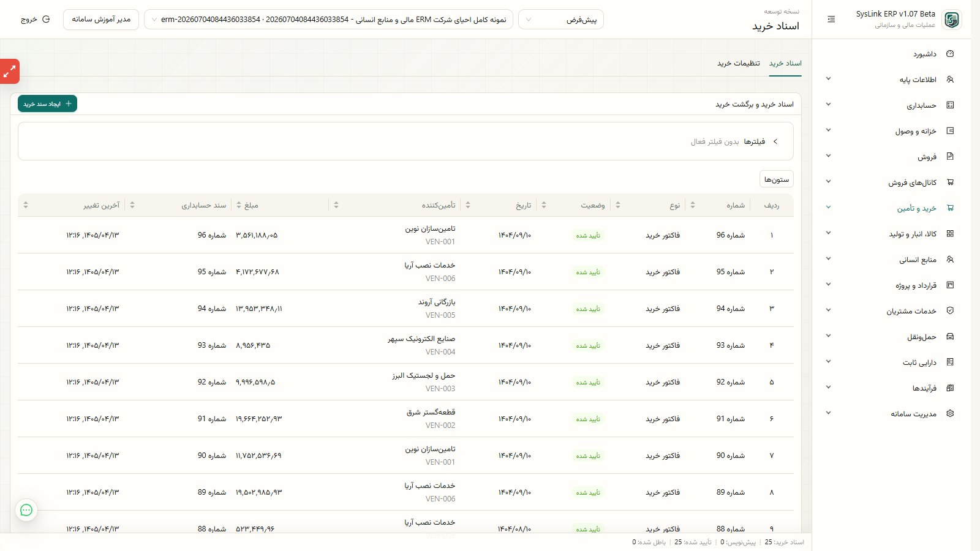Open the company selector dropdown erm-2026

[329, 20]
